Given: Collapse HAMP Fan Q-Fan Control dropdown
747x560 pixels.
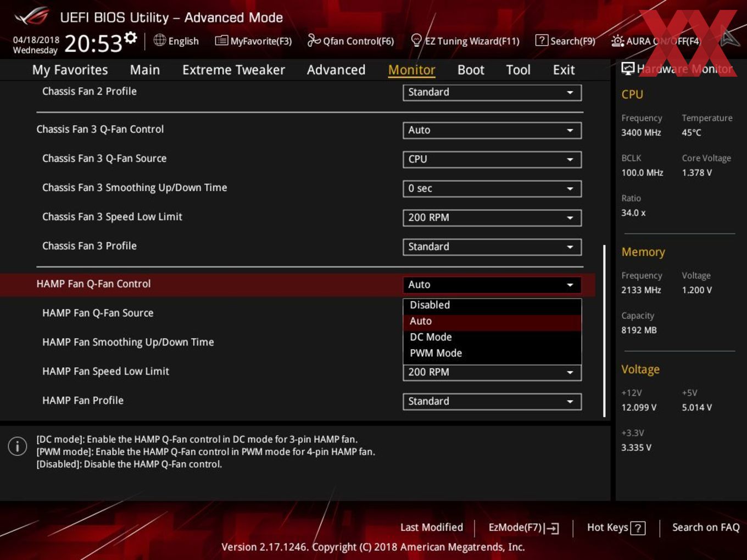Looking at the screenshot, I should 492,284.
